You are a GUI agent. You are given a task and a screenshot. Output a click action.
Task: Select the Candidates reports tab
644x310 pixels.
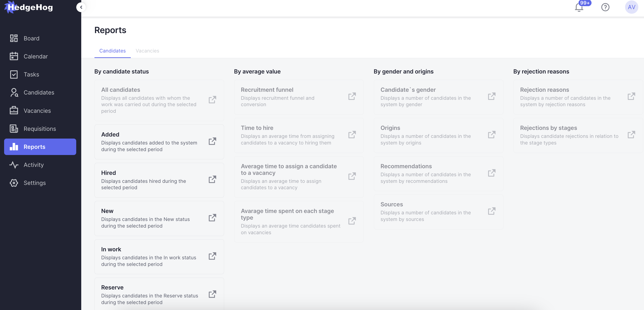click(x=113, y=51)
